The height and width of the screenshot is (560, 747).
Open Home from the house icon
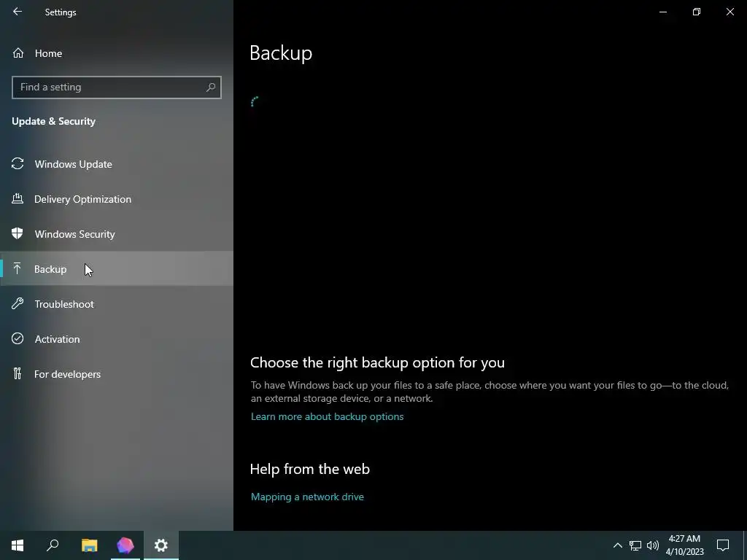click(x=18, y=52)
